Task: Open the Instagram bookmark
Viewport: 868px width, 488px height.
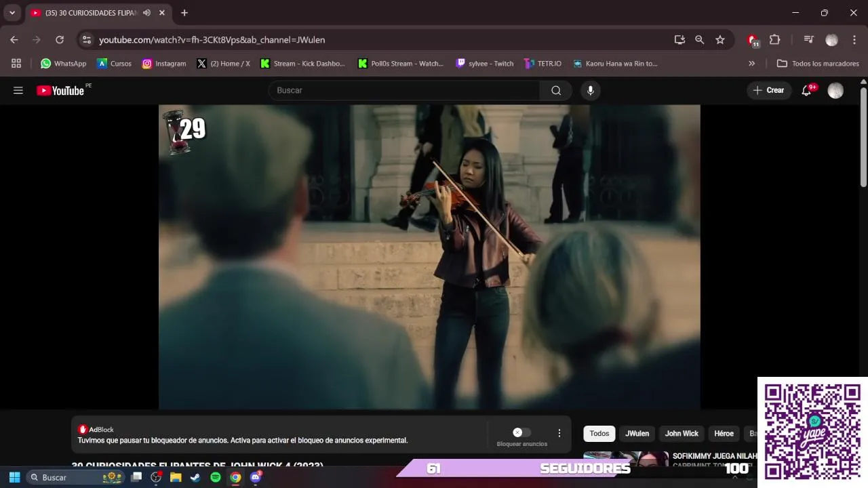Action: [163, 63]
